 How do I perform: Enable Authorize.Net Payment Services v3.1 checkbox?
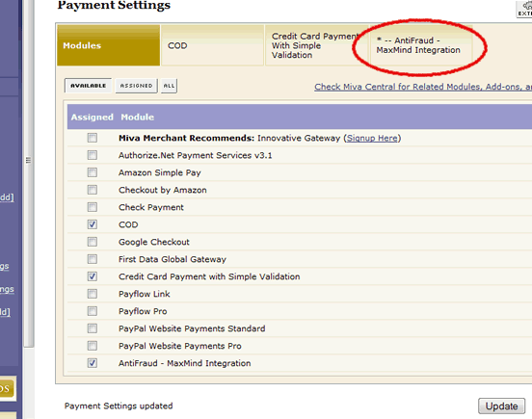[x=92, y=155]
